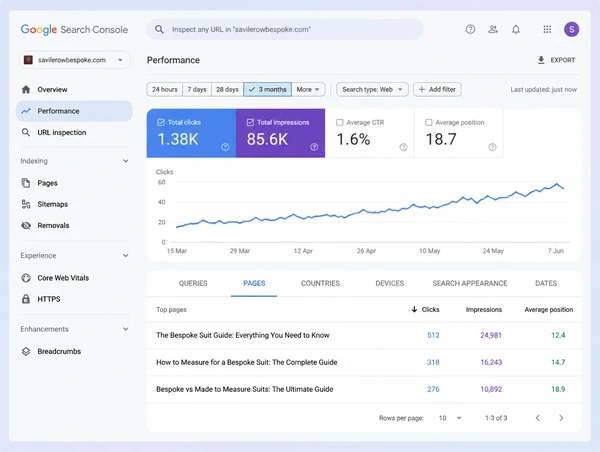The height and width of the screenshot is (452, 600).
Task: Click the Breadcrumbs layers icon
Action: click(x=26, y=351)
